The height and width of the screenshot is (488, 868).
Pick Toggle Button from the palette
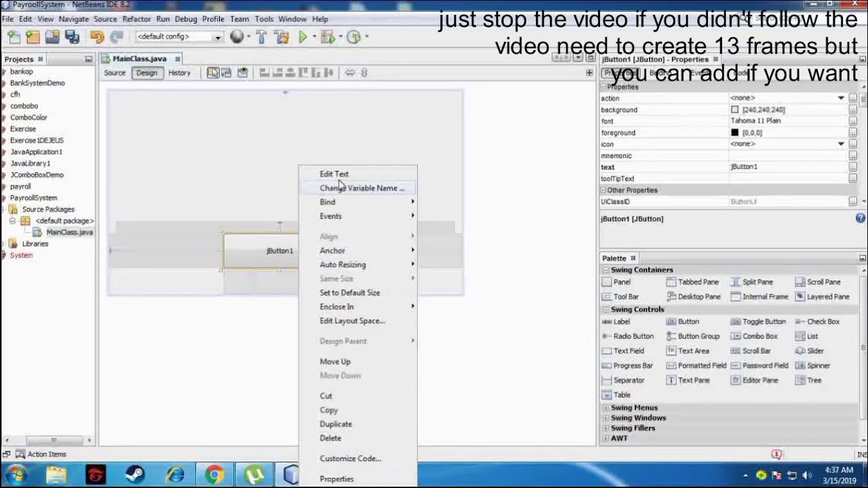(x=758, y=322)
